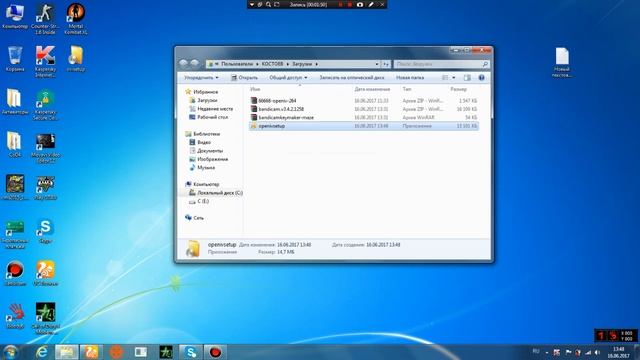Select Документы library in navigation pane
Image resolution: width=640 pixels, height=360 pixels.
click(x=210, y=151)
